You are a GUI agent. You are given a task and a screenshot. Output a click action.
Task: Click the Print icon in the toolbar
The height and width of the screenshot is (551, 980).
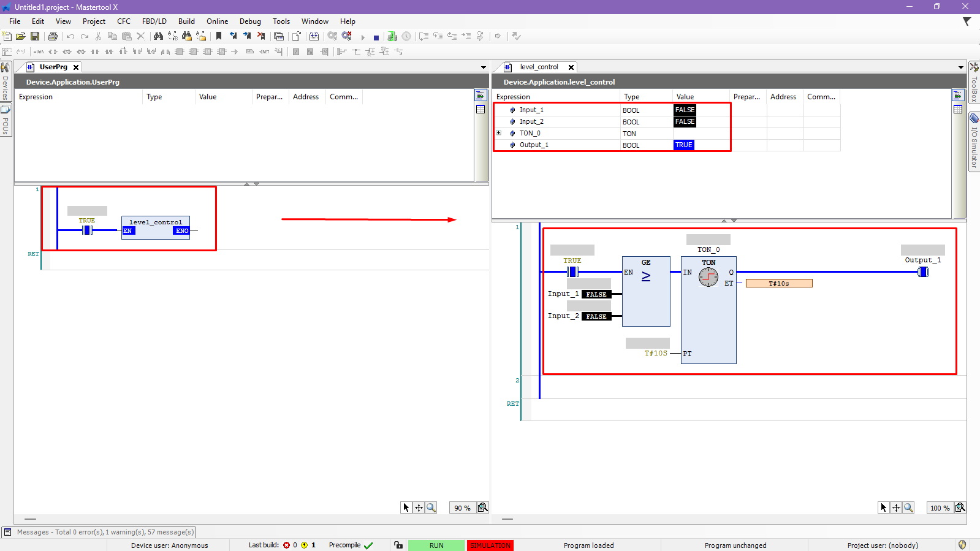tap(53, 37)
